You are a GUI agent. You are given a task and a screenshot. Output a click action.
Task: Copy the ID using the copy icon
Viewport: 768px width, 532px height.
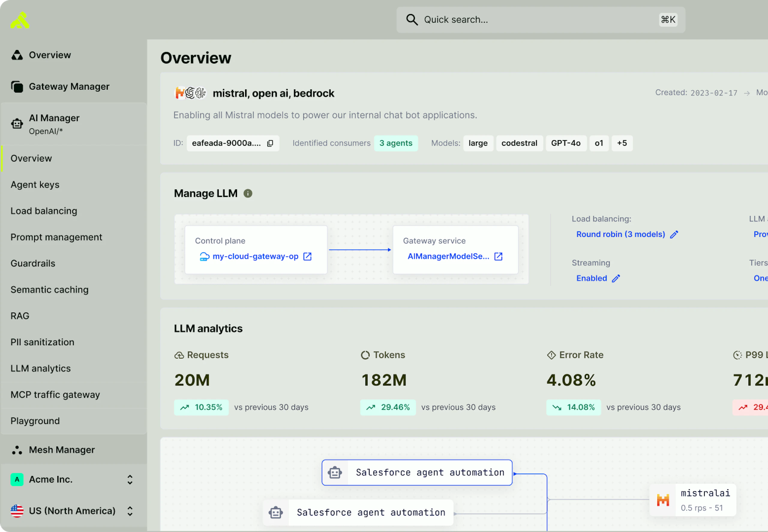(270, 143)
